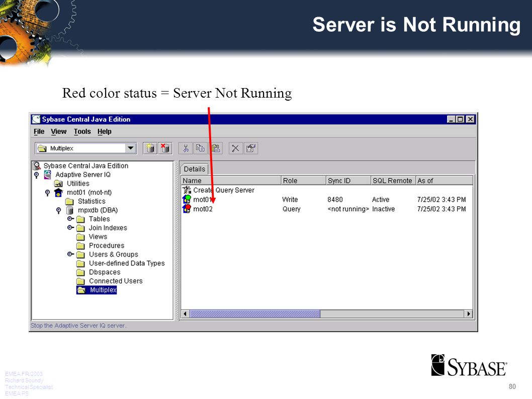The width and height of the screenshot is (532, 399).
Task: Sort by the SQL Remote column header
Action: [x=393, y=181]
